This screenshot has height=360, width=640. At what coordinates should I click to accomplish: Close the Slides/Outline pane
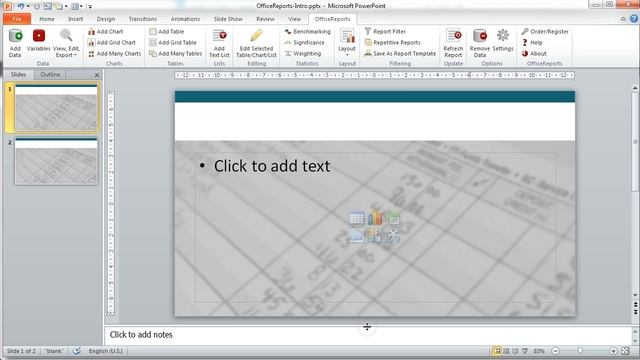97,75
